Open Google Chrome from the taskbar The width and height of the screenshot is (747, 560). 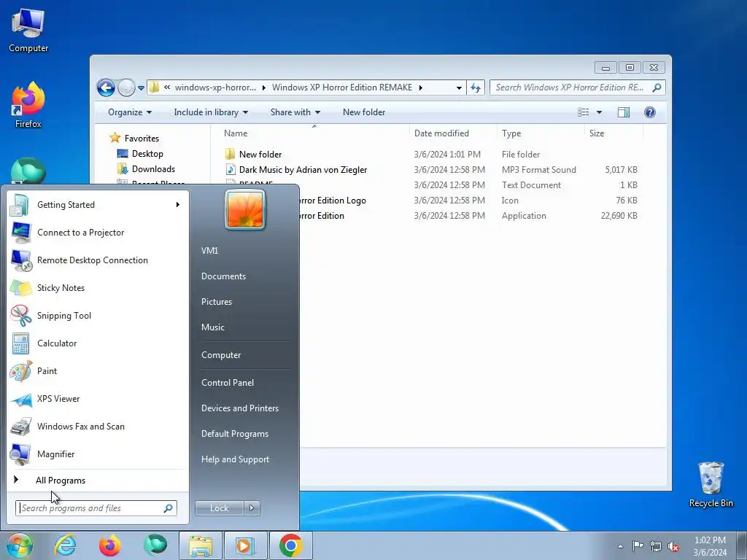(x=290, y=545)
